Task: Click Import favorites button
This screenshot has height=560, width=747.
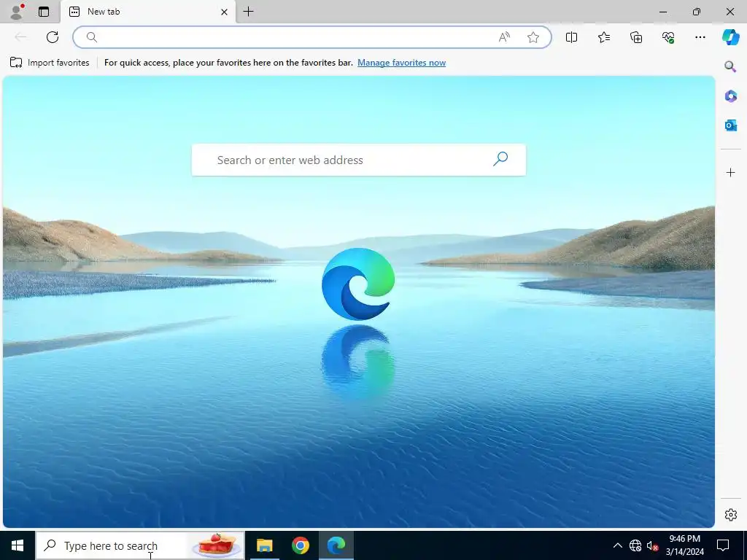Action: click(x=50, y=63)
